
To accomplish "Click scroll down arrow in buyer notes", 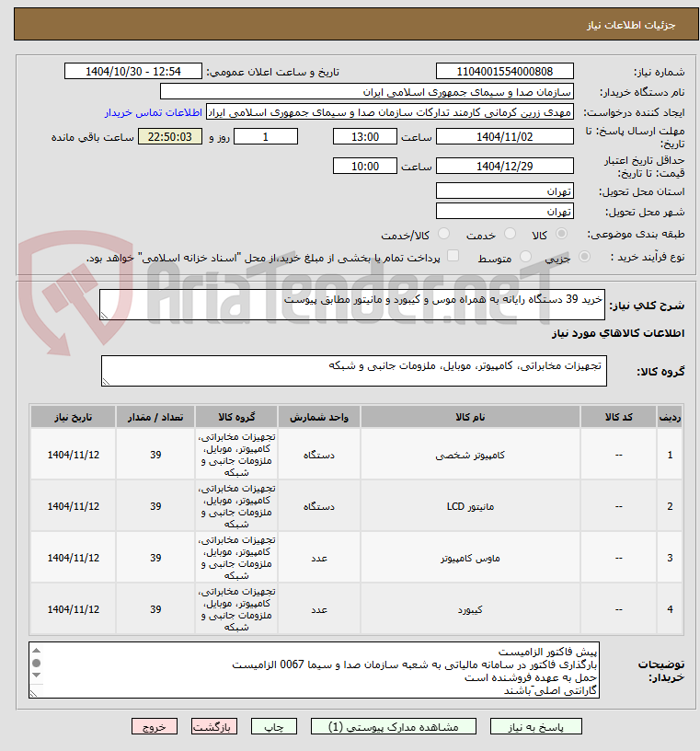I will point(37,676).
